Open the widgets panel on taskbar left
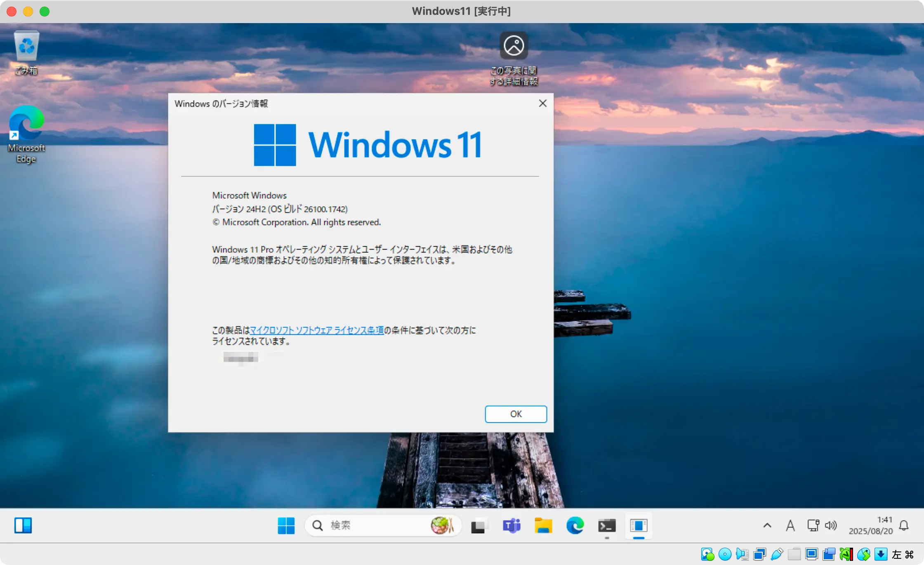This screenshot has width=924, height=565. click(x=23, y=525)
